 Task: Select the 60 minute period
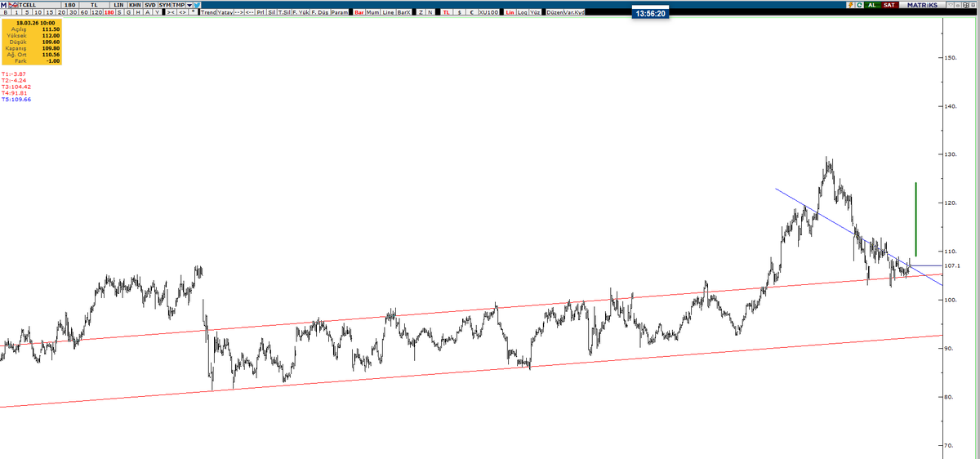pyautogui.click(x=84, y=13)
